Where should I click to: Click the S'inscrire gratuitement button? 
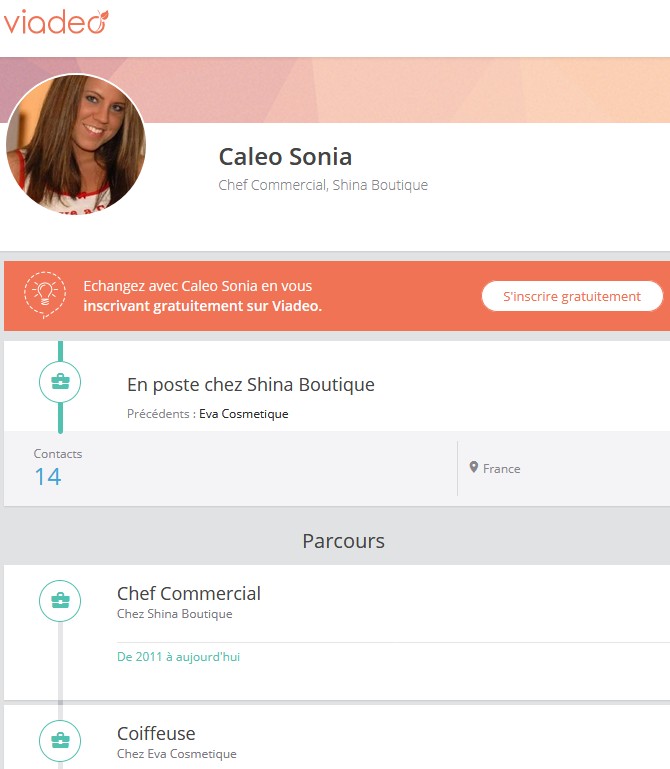click(x=572, y=296)
